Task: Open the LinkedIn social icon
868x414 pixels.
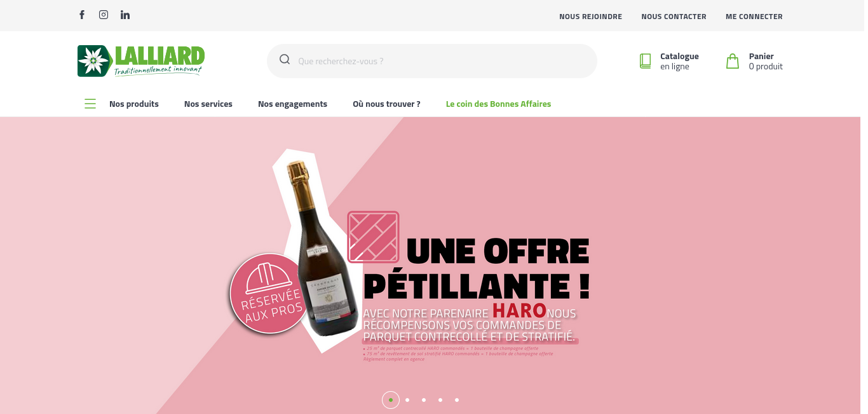Action: pyautogui.click(x=125, y=15)
